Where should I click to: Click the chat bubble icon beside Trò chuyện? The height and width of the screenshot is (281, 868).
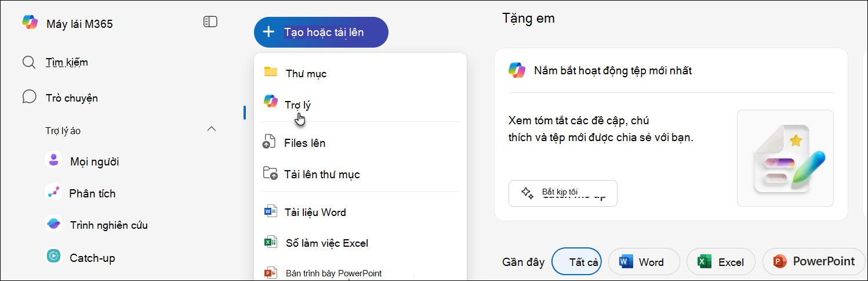coord(30,97)
